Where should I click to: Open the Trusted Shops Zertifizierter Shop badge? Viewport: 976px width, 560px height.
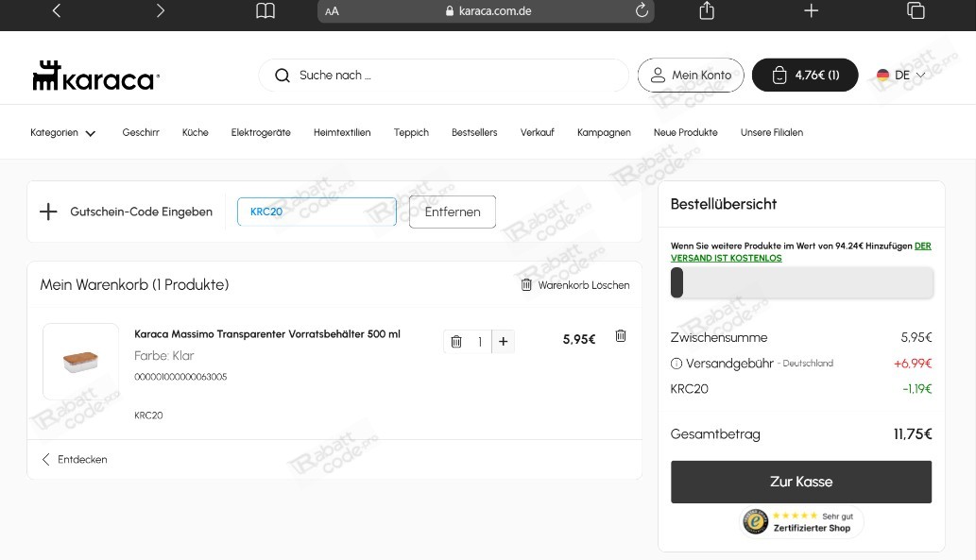[801, 521]
